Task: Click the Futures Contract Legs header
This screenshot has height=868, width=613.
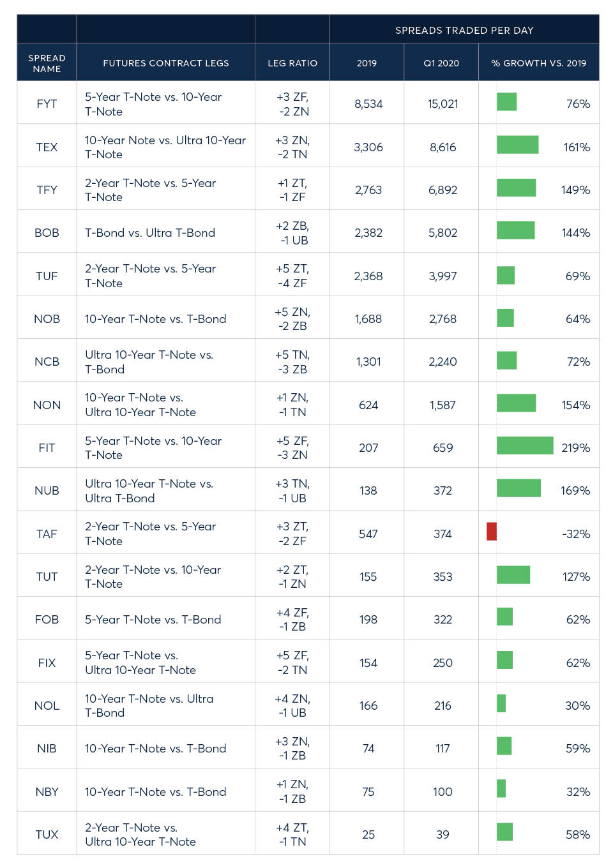Action: point(165,63)
